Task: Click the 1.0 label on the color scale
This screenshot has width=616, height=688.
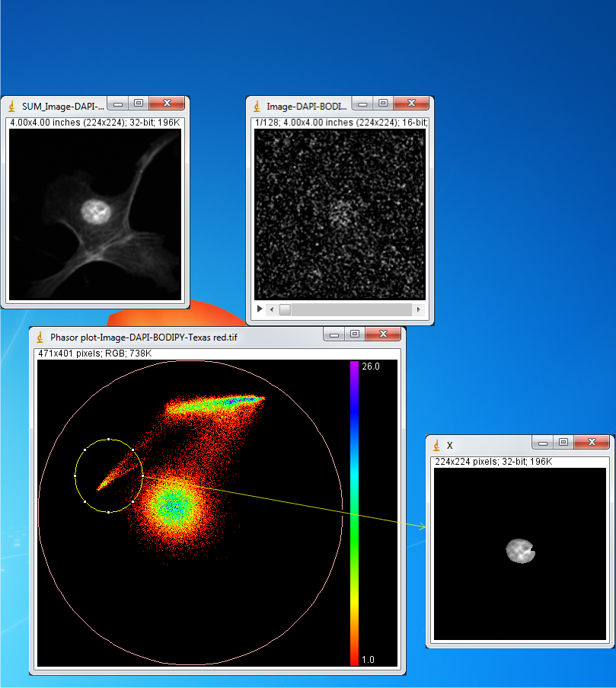Action: [369, 660]
